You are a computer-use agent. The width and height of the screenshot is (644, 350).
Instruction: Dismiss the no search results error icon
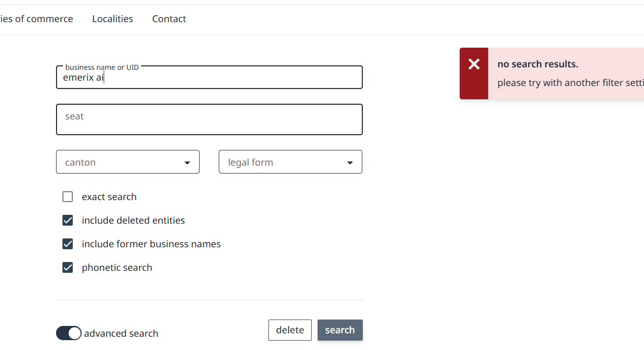[x=474, y=64]
